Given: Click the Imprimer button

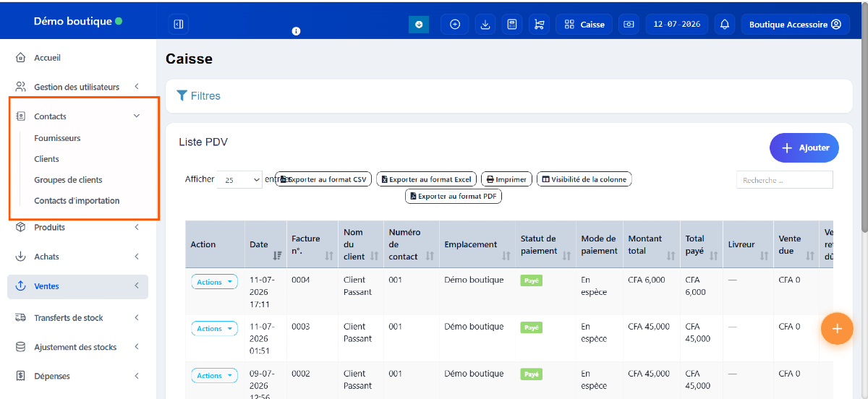Looking at the screenshot, I should (x=506, y=179).
